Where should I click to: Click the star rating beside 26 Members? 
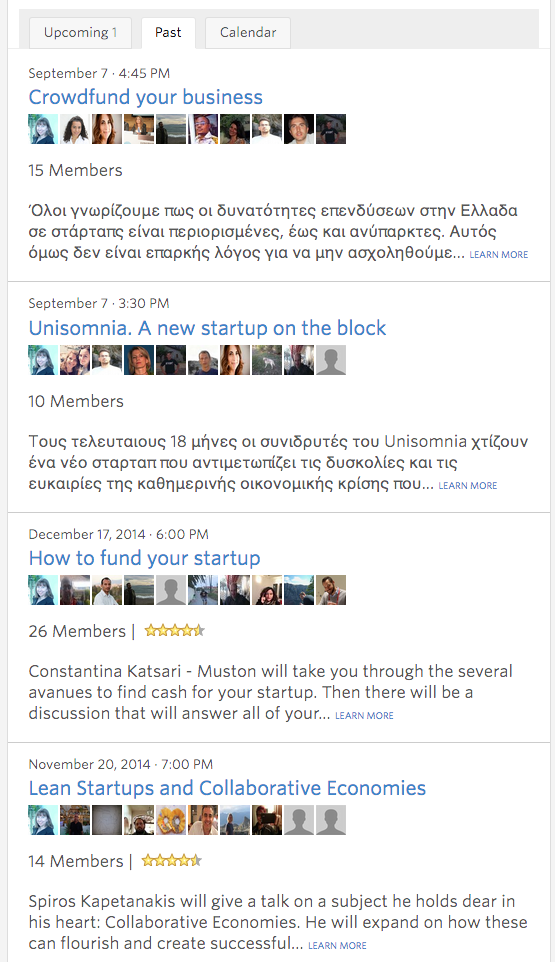click(x=174, y=630)
